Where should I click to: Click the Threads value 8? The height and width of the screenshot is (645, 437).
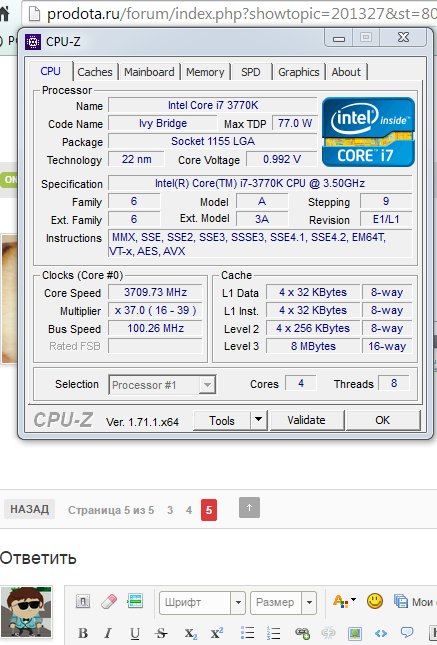click(394, 383)
